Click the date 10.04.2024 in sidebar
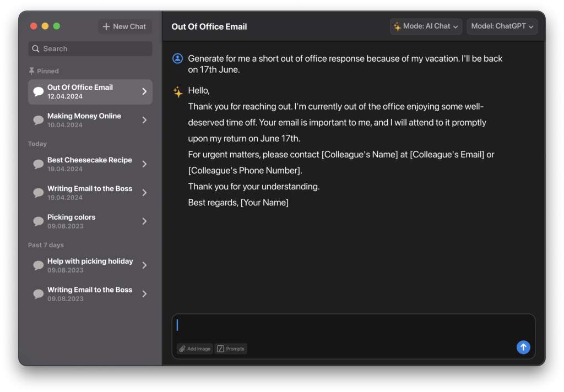The height and width of the screenshot is (392, 564). tap(65, 125)
